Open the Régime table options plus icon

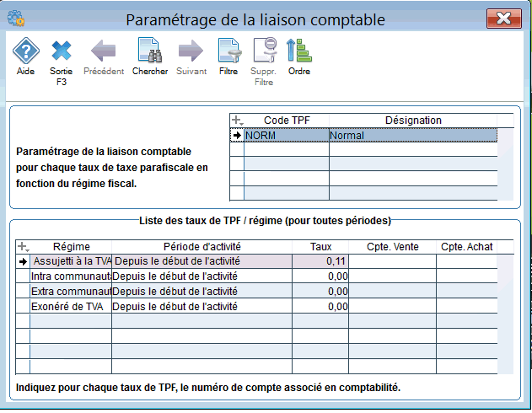pyautogui.click(x=23, y=246)
